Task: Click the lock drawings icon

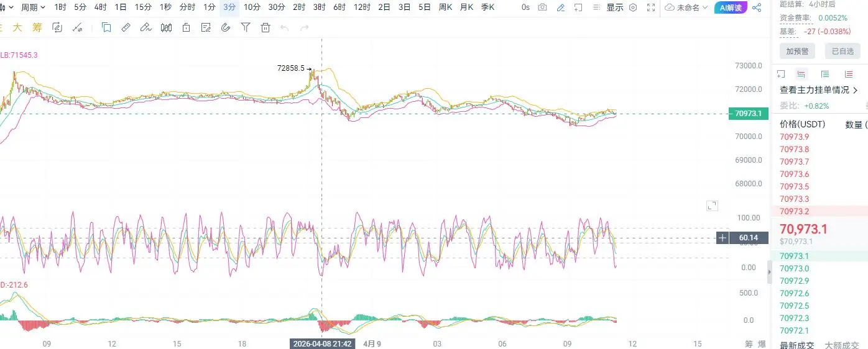Action: [x=186, y=27]
